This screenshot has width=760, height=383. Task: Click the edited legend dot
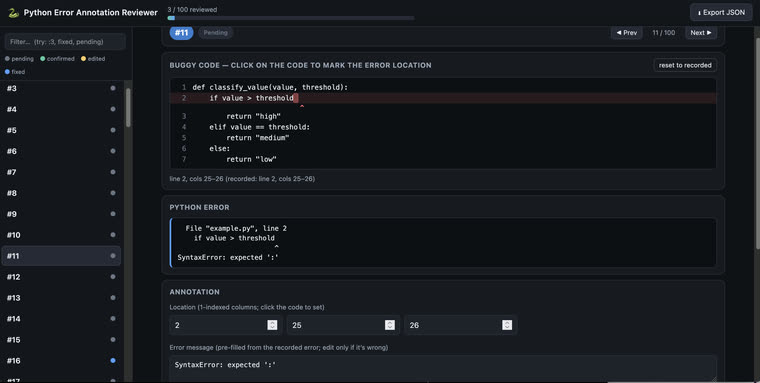pos(83,59)
